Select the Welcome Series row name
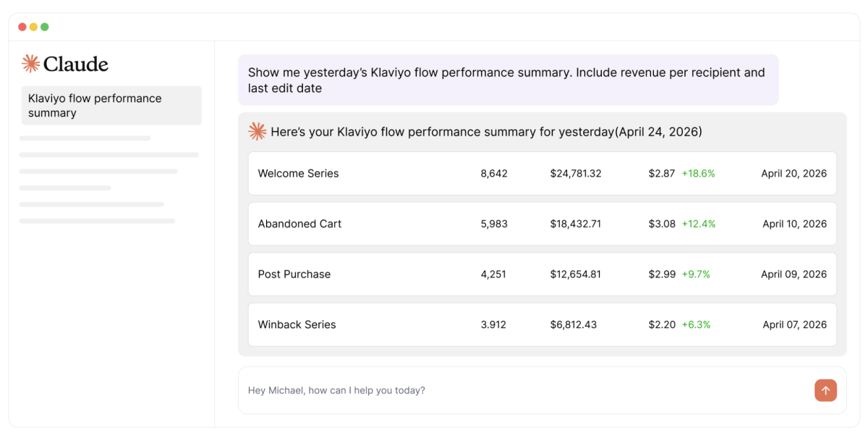868x441 pixels. coord(298,173)
